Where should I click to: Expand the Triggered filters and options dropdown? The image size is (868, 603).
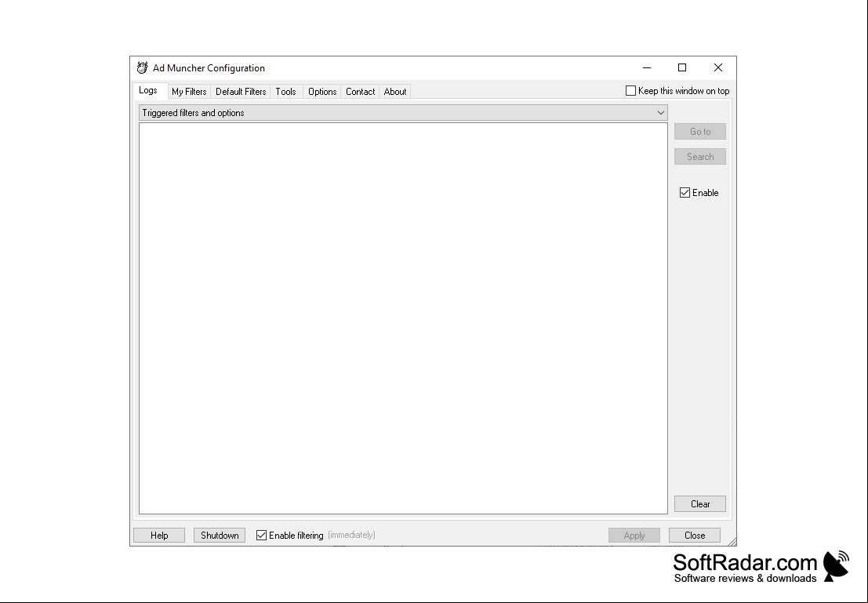coord(403,113)
